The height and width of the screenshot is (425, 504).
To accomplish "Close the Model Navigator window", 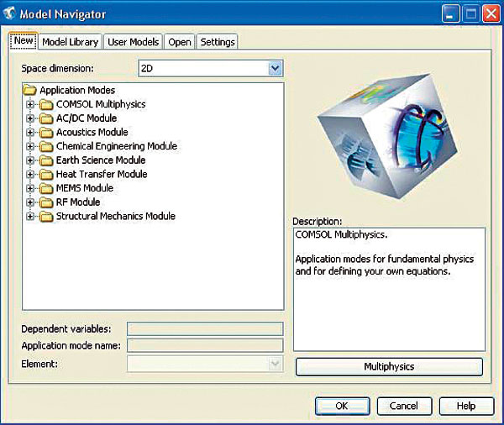I will pyautogui.click(x=491, y=14).
